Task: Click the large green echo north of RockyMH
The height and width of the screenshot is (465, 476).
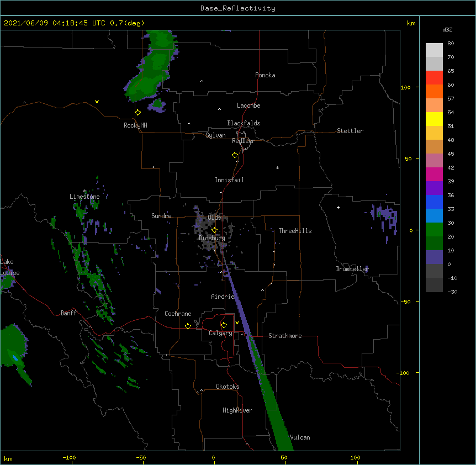Action: (x=152, y=67)
